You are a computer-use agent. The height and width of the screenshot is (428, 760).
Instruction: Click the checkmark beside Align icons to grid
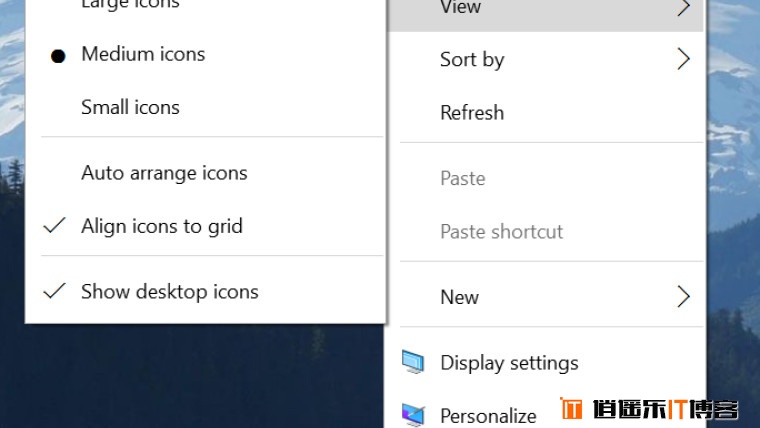54,225
